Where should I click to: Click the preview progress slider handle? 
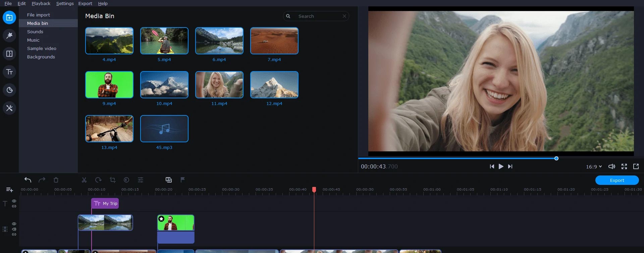click(556, 158)
